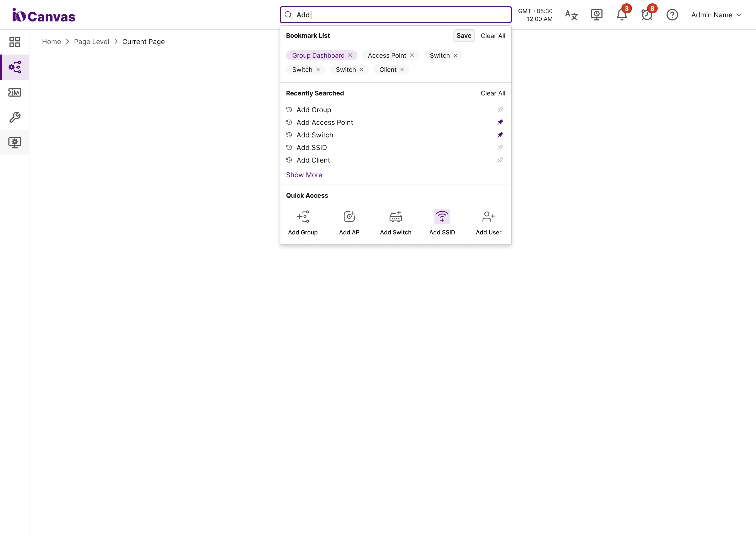Click into the search input field
The width and height of the screenshot is (756, 537).
397,15
